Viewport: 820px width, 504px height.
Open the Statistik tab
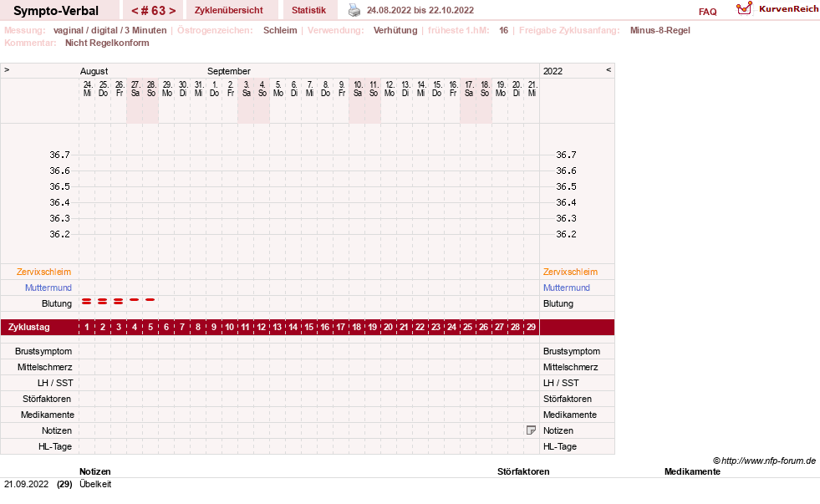point(308,11)
